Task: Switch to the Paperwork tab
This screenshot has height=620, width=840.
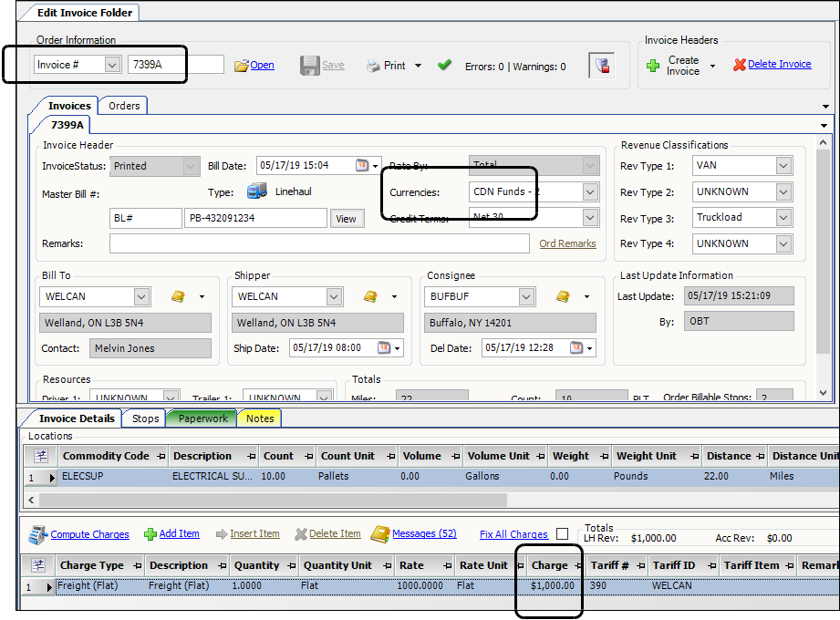Action: pyautogui.click(x=202, y=418)
